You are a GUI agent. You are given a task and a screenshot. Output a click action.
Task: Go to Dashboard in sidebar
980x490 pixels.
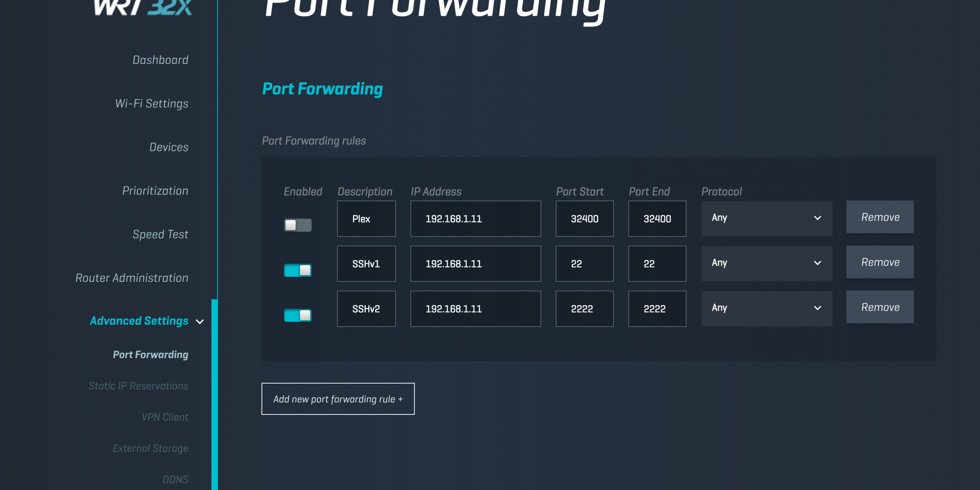point(160,60)
